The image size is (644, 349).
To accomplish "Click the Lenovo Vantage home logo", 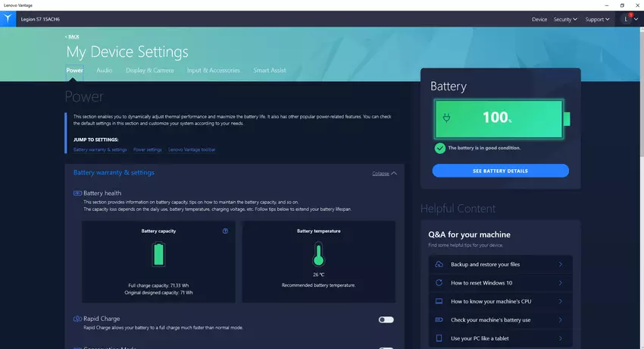I will pyautogui.click(x=8, y=19).
